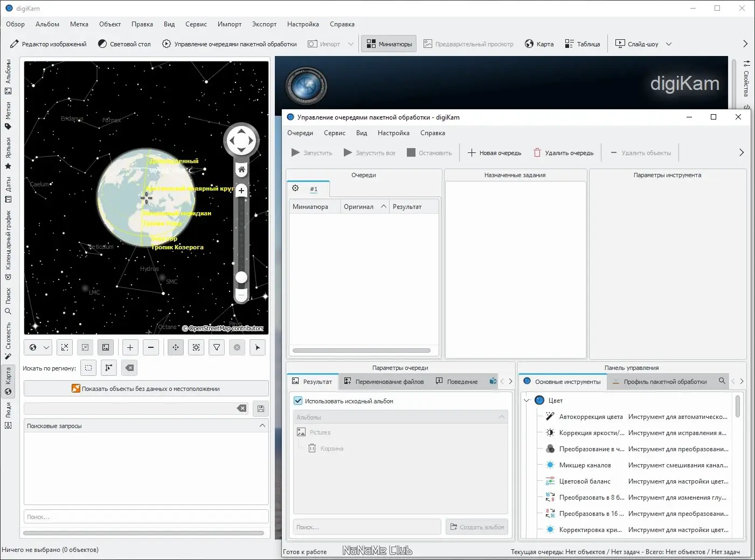755x560 pixels.
Task: Click the save search floppy icon
Action: (x=261, y=409)
